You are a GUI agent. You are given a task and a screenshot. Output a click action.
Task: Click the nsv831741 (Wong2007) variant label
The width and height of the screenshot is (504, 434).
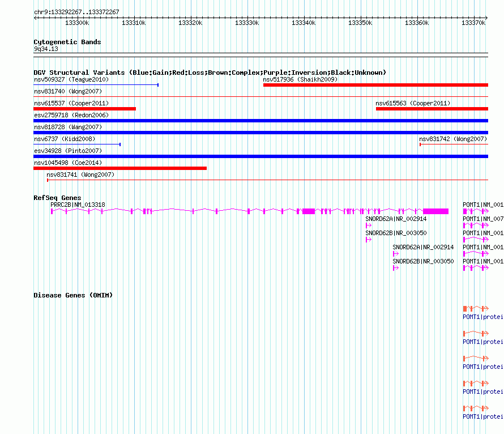(x=80, y=175)
